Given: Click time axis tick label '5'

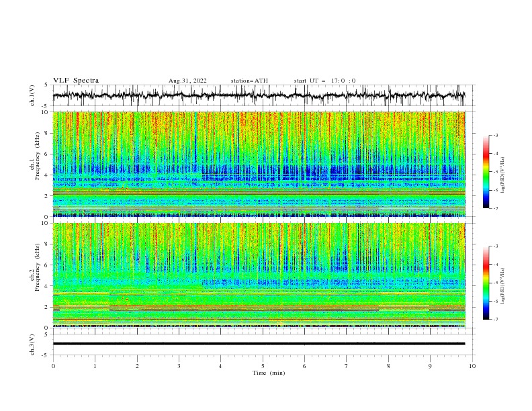Looking at the screenshot, I should point(263,366).
